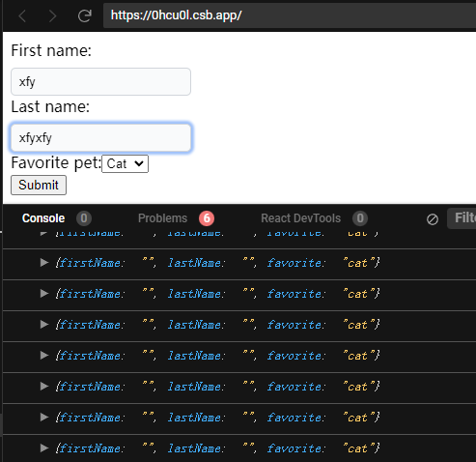Switch to the Problems tab
This screenshot has width=476, height=462.
[x=162, y=218]
